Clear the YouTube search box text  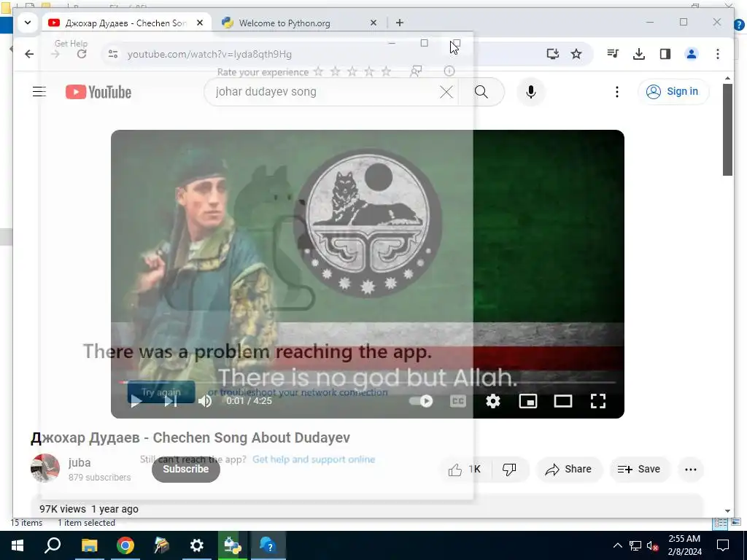(x=446, y=92)
